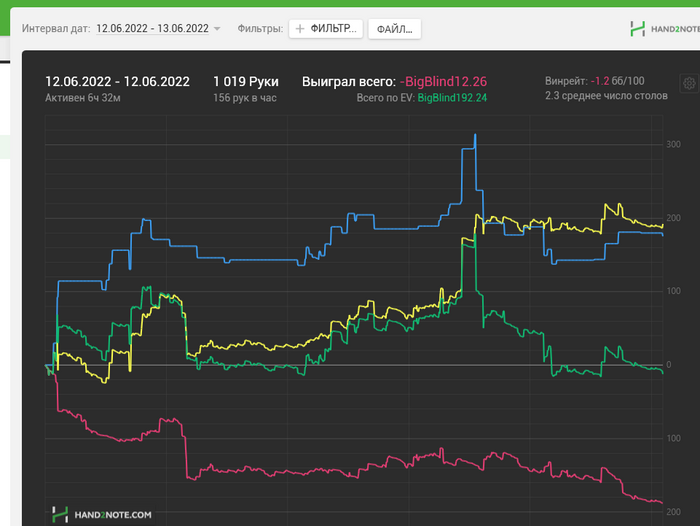
Task: Click the '1 019 Руки' hands count
Action: pos(246,82)
